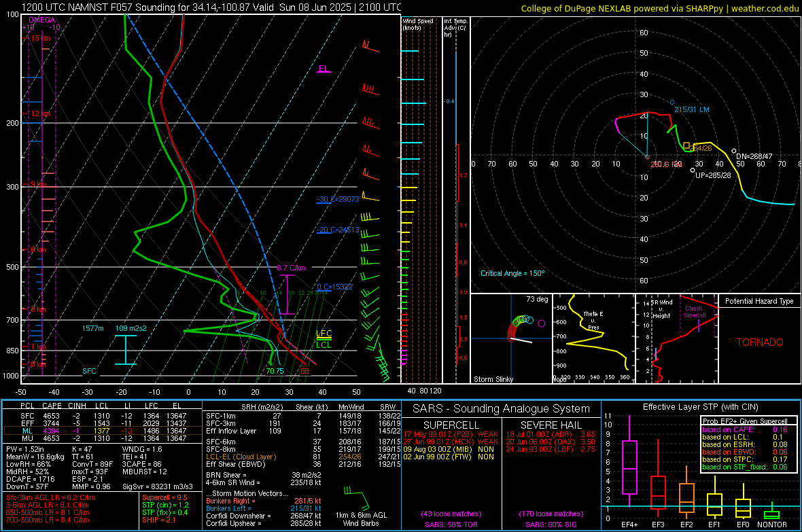Click the Theta-E v. Pres label

[x=593, y=320]
